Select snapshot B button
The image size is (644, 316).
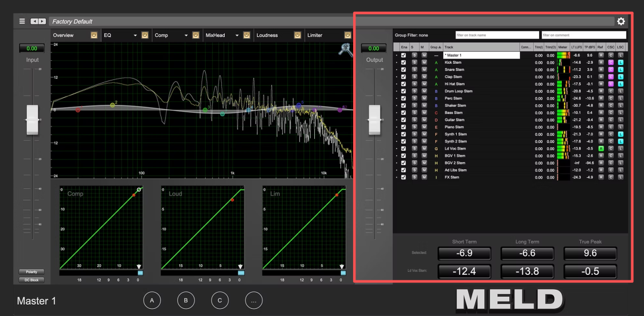click(x=186, y=300)
